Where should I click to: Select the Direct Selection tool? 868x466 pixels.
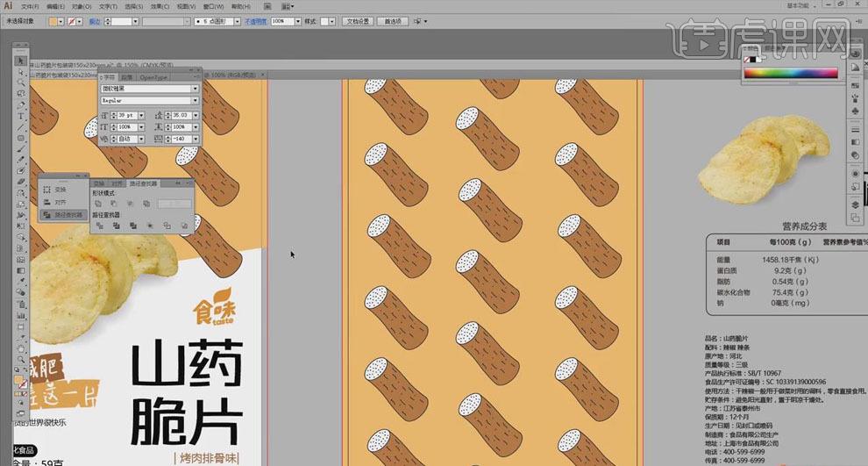[21, 73]
